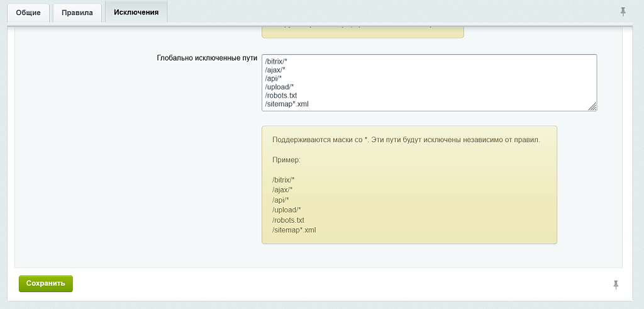This screenshot has width=644, height=309.
Task: Grab the textarea resize handle corner
Action: [592, 107]
